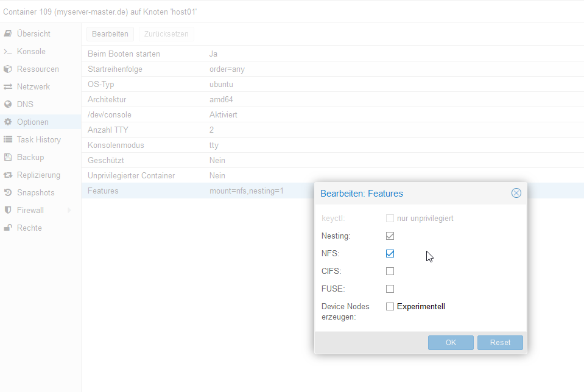The width and height of the screenshot is (584, 392).
Task: Click the nur unprivilegiert label
Action: pos(425,218)
